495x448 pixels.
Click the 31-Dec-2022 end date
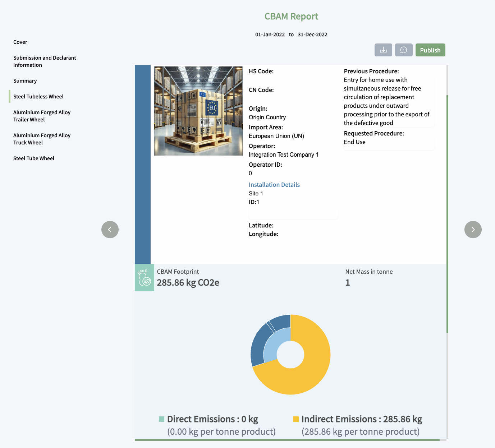point(312,34)
